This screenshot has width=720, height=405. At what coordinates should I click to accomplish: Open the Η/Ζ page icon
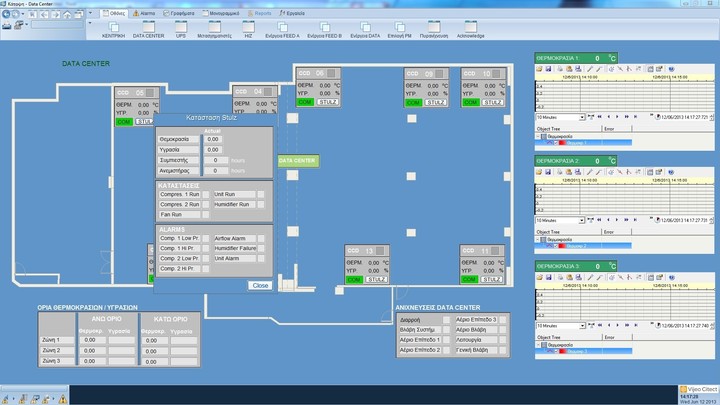tap(246, 26)
